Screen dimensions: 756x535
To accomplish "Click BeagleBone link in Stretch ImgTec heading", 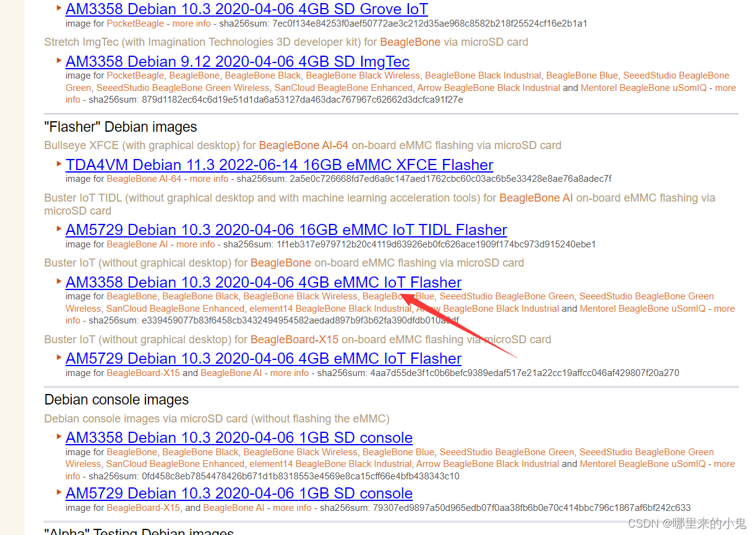I will pyautogui.click(x=410, y=42).
